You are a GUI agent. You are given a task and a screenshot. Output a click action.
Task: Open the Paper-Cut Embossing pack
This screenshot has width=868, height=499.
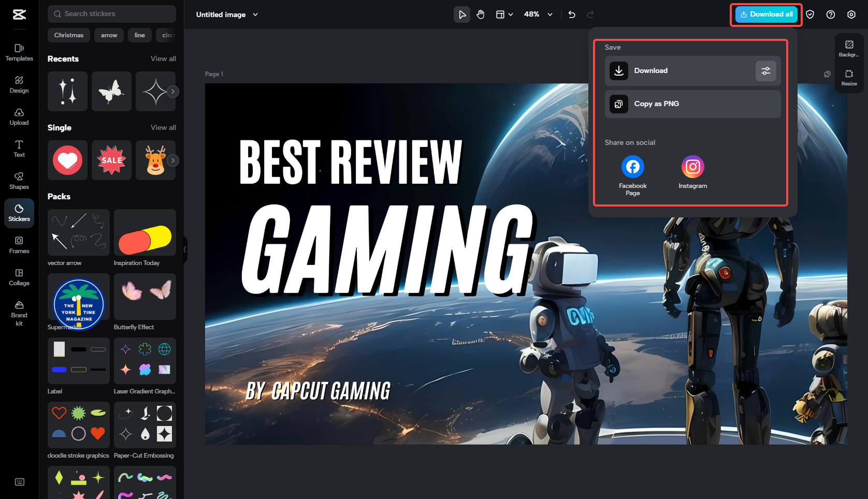pyautogui.click(x=145, y=425)
